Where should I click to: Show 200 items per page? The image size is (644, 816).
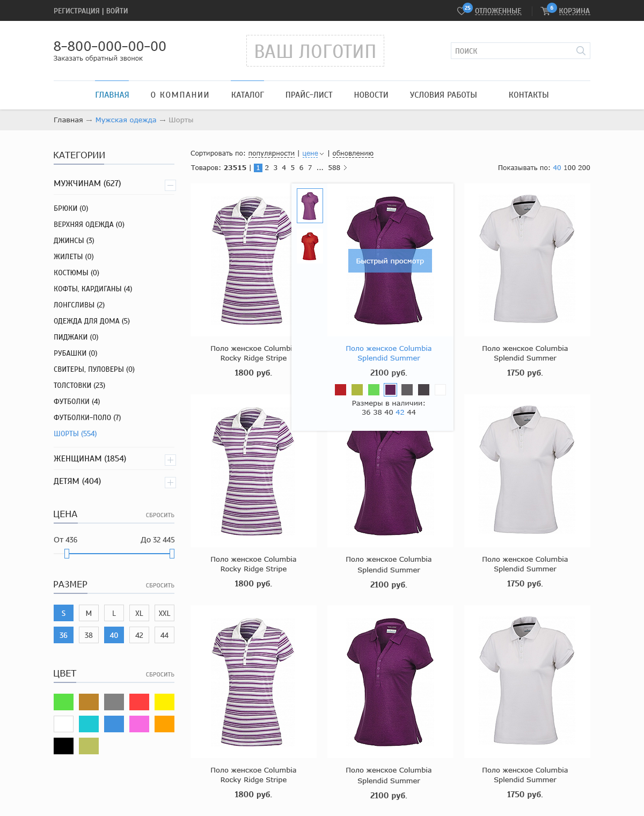[584, 168]
